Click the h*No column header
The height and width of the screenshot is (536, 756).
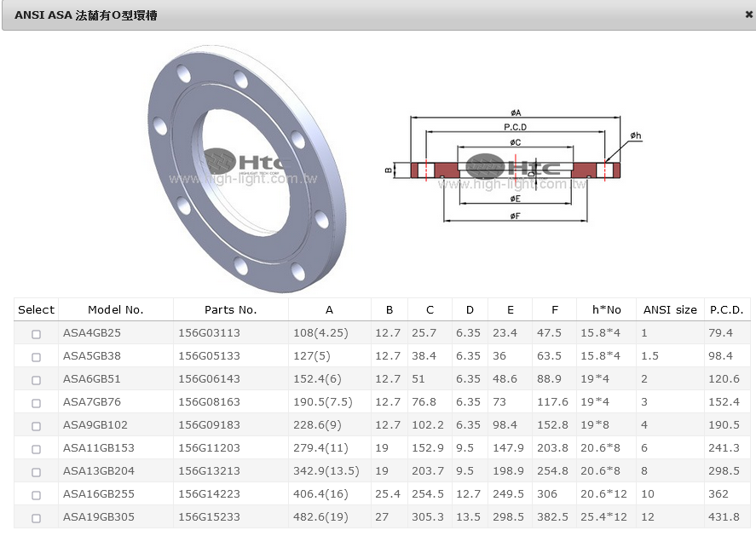606,310
